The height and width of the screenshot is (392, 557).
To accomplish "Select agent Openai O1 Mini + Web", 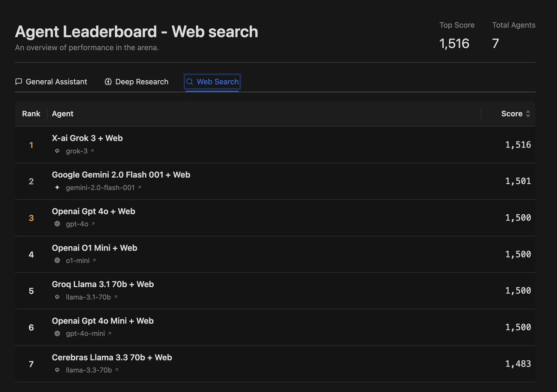I will [95, 248].
